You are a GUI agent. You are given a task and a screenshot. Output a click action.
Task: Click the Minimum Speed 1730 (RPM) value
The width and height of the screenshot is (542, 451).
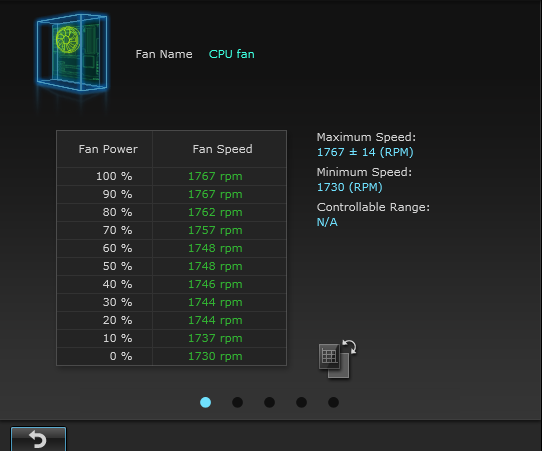349,187
